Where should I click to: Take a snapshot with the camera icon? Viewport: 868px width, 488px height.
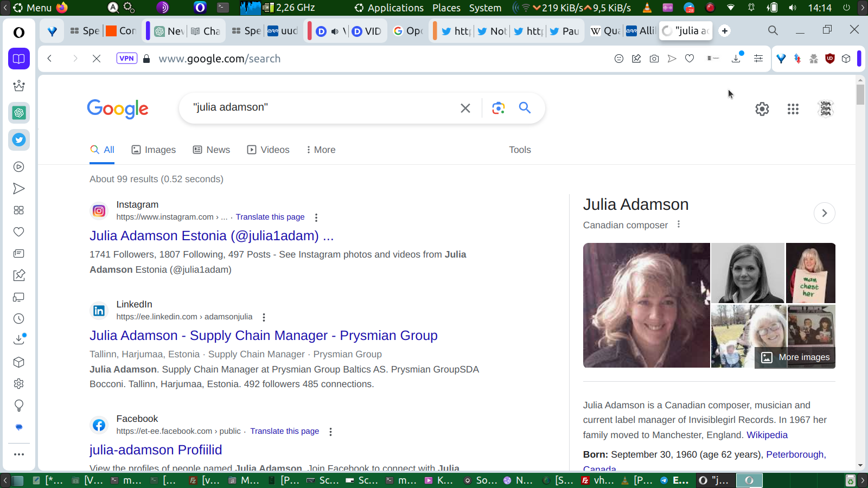654,59
